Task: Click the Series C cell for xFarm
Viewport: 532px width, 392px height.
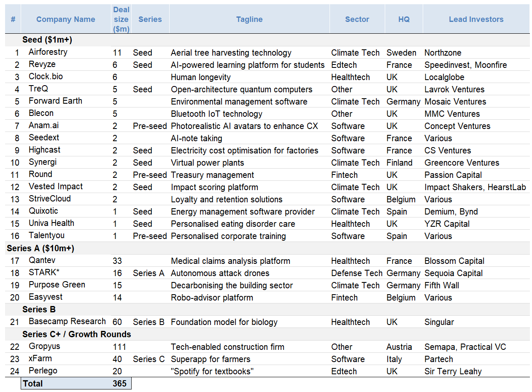Action: click(149, 359)
